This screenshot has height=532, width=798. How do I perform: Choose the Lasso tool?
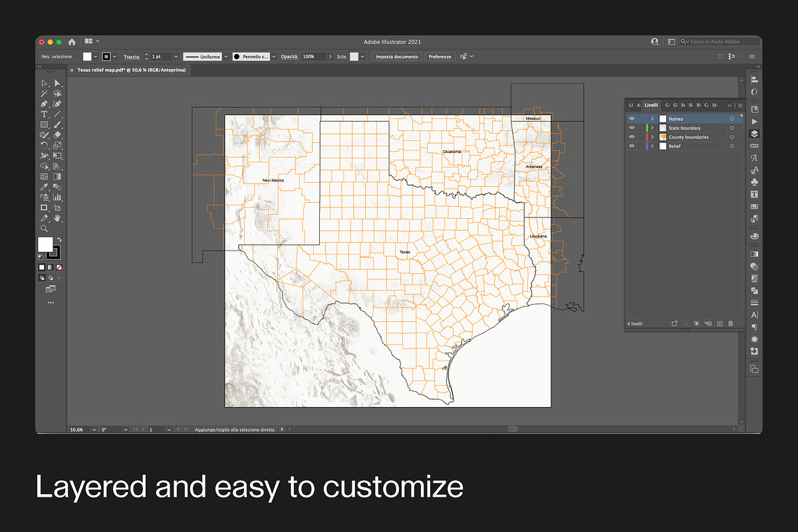(57, 94)
